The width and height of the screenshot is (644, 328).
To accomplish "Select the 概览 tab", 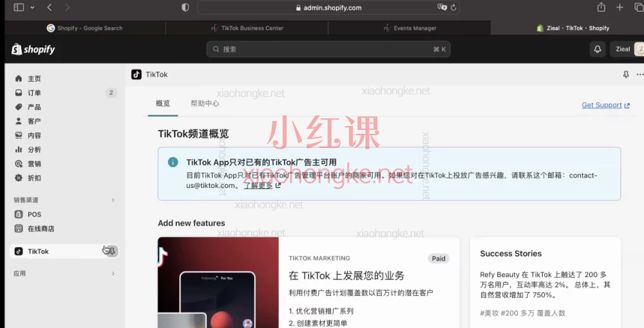I will pos(163,104).
